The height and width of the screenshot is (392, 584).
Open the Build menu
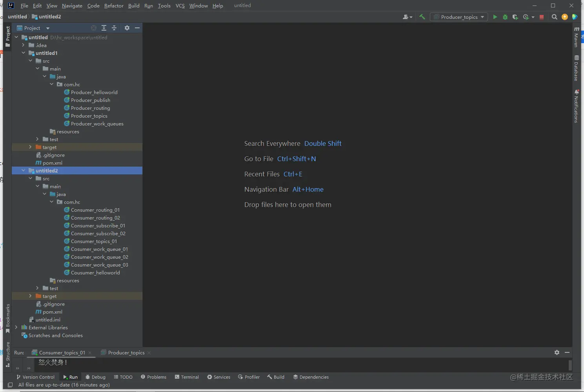pyautogui.click(x=134, y=5)
